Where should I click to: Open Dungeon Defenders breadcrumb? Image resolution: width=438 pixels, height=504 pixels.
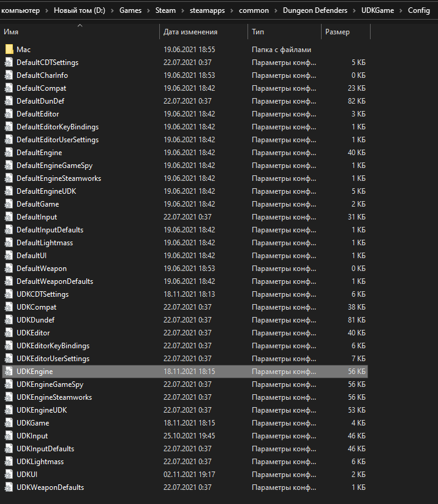coord(315,10)
